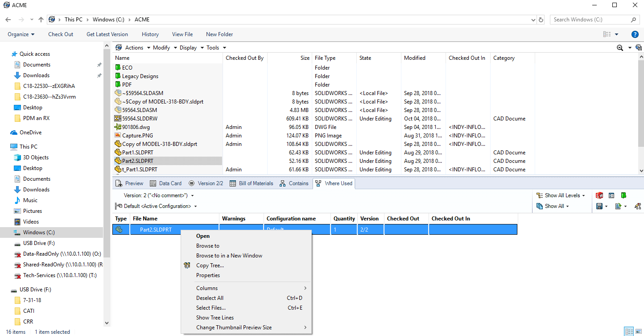Click the Part2.SLDPRT part icon in Where Used row

tap(119, 229)
